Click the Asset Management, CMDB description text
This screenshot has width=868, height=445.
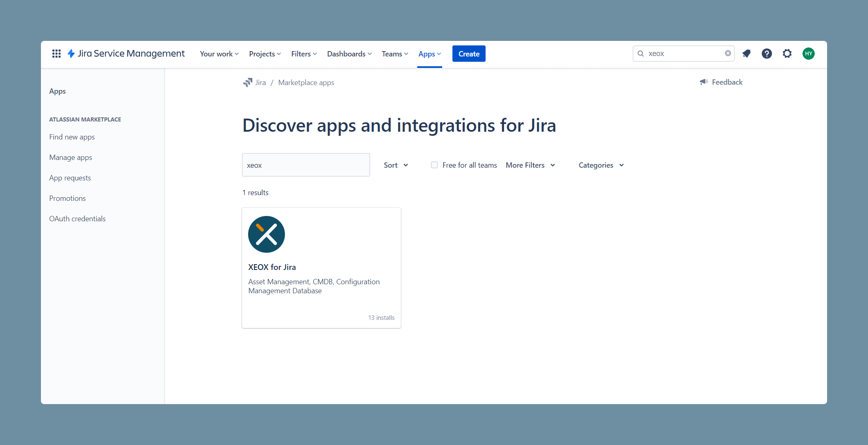[x=314, y=286]
